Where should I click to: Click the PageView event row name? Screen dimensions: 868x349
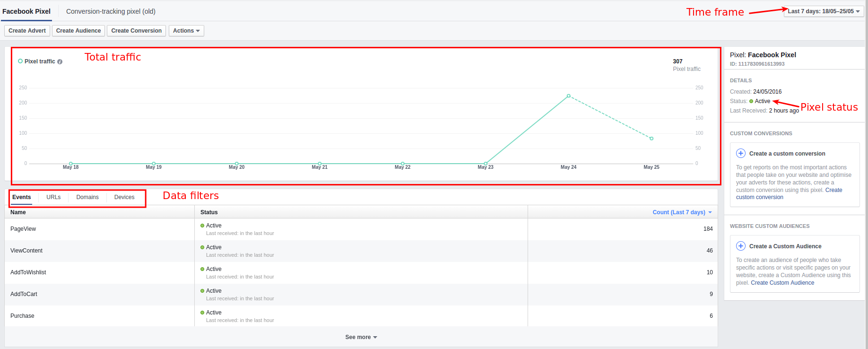coord(23,229)
